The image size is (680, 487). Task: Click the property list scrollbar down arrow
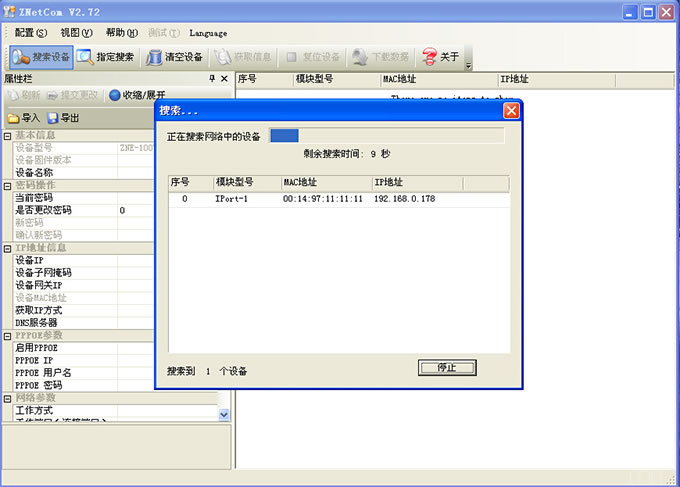click(x=224, y=414)
